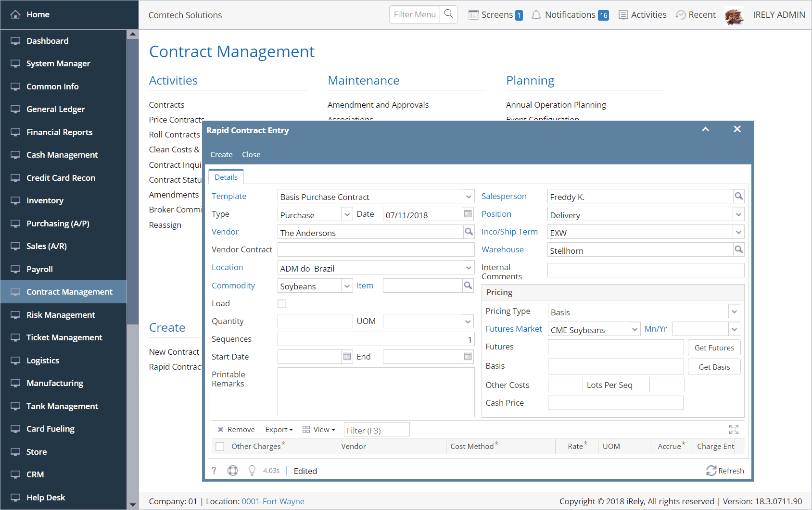Check the Other Charges header checkbox
Image resolution: width=812 pixels, height=510 pixels.
220,447
